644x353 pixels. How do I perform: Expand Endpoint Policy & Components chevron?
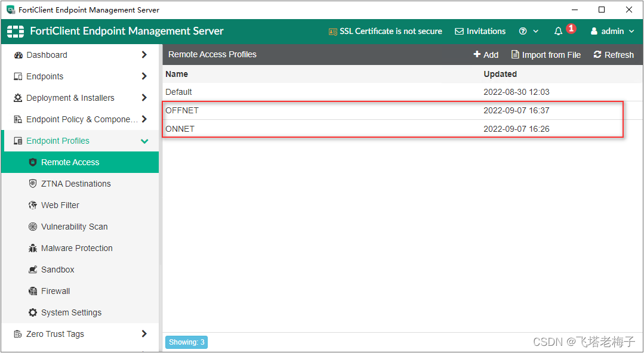click(x=144, y=119)
